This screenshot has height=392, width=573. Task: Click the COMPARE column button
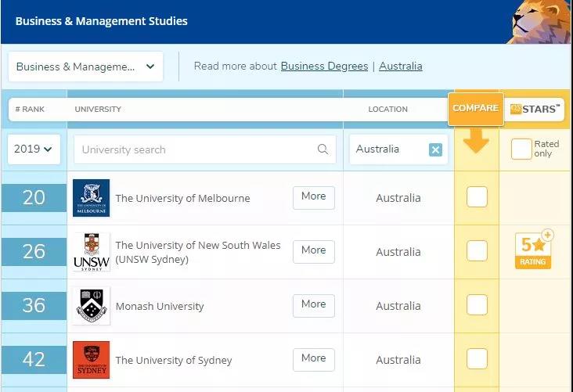point(475,109)
